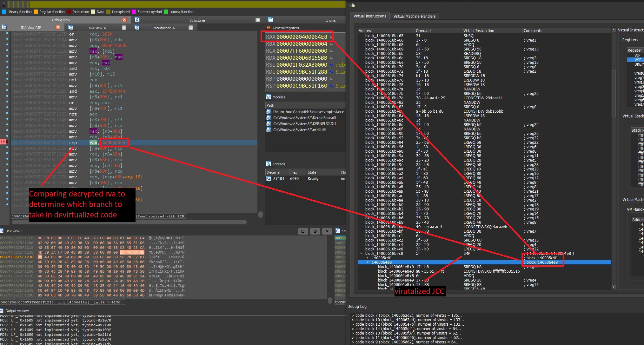Click the Threads panel icon
This screenshot has width=644, height=345.
tap(269, 164)
